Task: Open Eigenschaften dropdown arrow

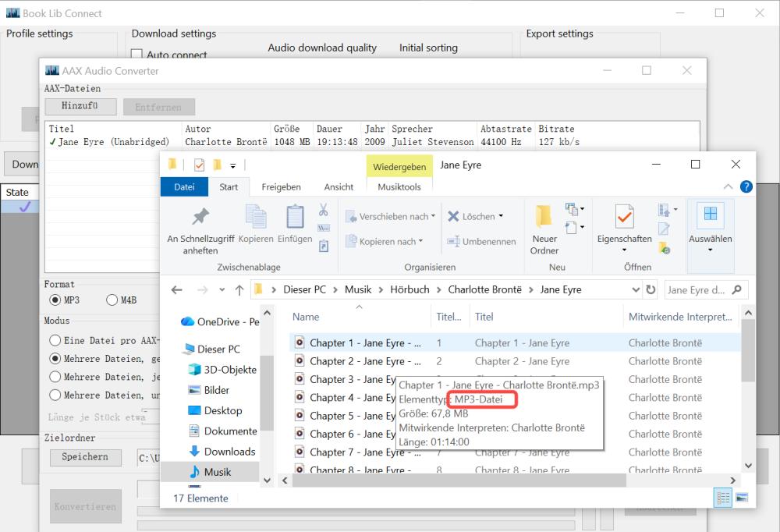Action: click(624, 250)
